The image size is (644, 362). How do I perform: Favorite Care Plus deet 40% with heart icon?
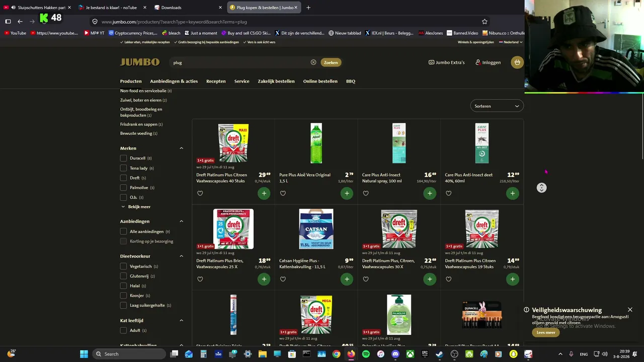[449, 193]
